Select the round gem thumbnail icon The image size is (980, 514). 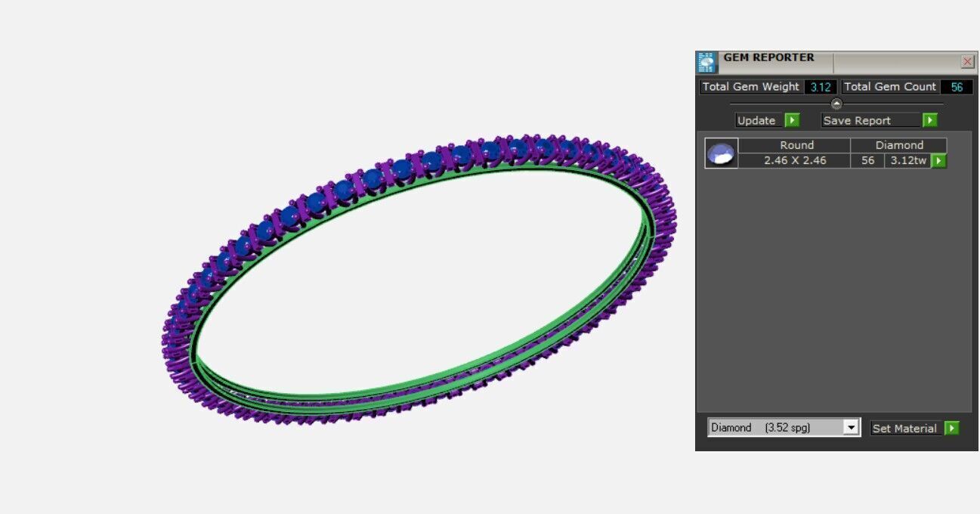coord(721,153)
